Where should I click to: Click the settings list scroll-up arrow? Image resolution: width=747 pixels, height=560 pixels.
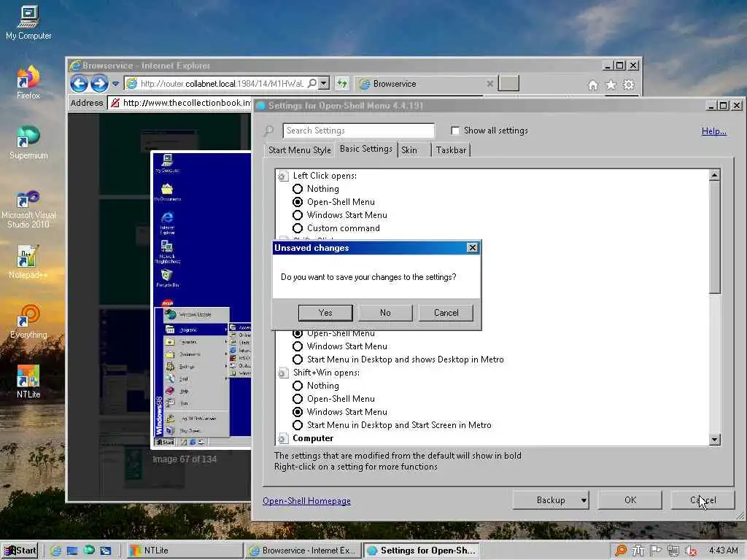pos(714,175)
